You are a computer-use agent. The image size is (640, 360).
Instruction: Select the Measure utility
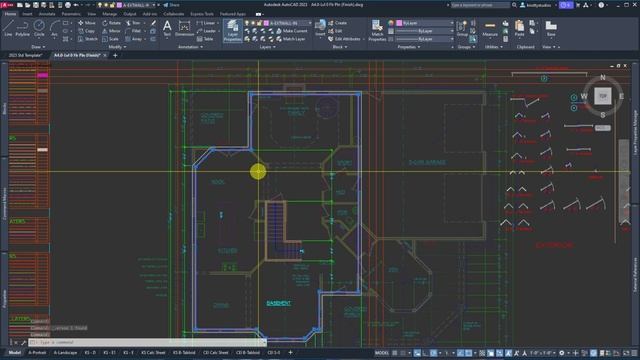(490, 29)
